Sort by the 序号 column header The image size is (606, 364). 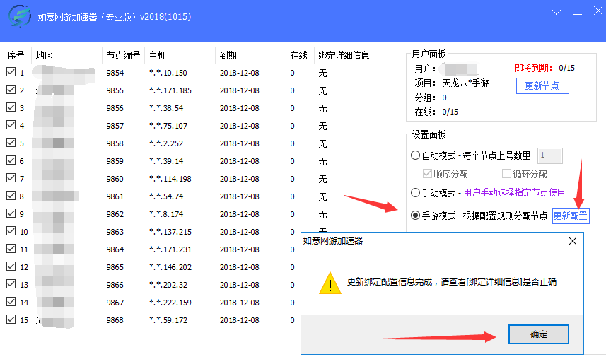(x=16, y=55)
